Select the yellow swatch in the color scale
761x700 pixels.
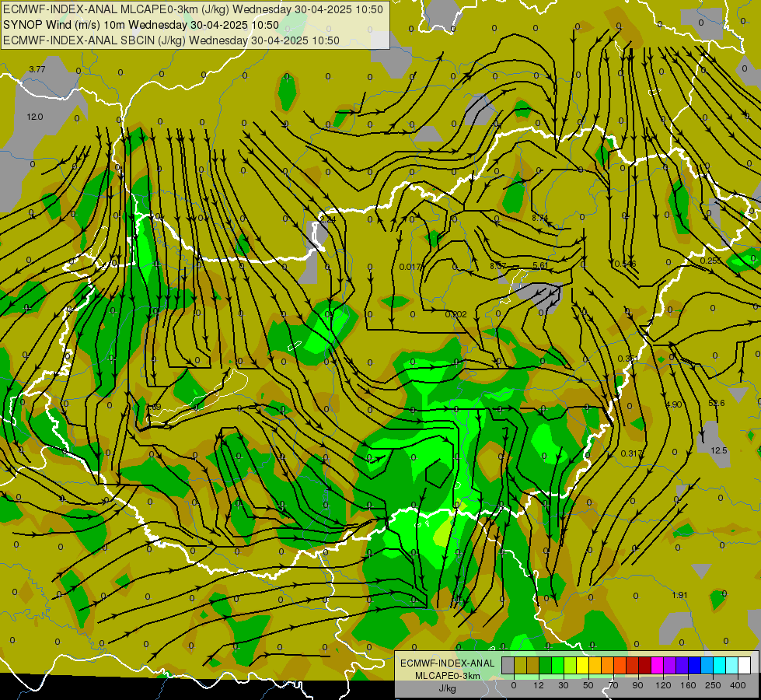point(583,665)
